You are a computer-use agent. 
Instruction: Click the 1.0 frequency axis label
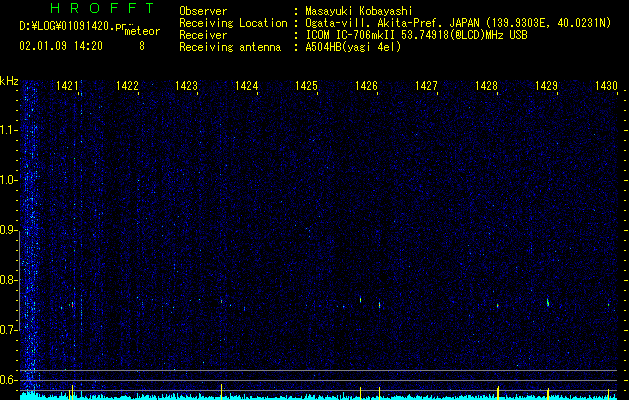9,180
